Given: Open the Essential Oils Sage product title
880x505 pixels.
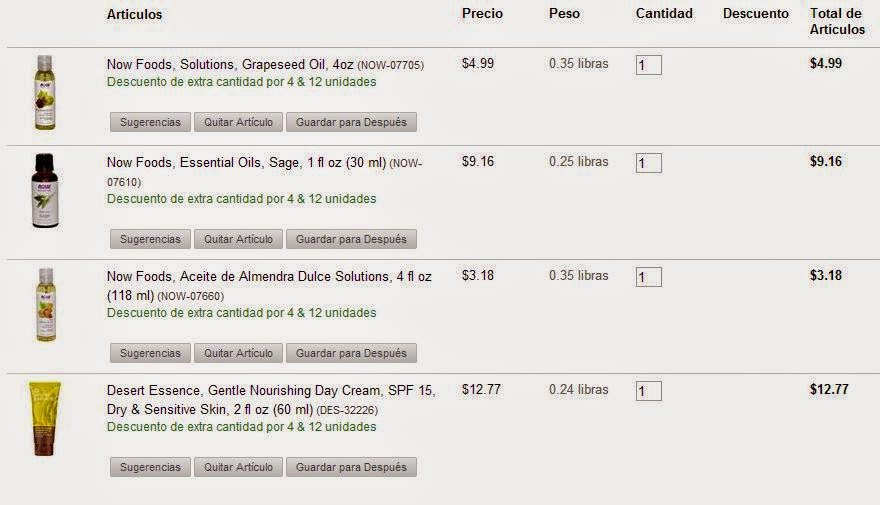Looking at the screenshot, I should pos(246,162).
